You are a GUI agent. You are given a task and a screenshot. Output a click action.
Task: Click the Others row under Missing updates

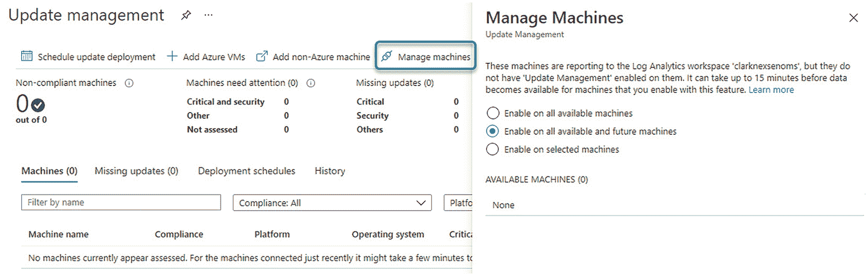(408, 130)
